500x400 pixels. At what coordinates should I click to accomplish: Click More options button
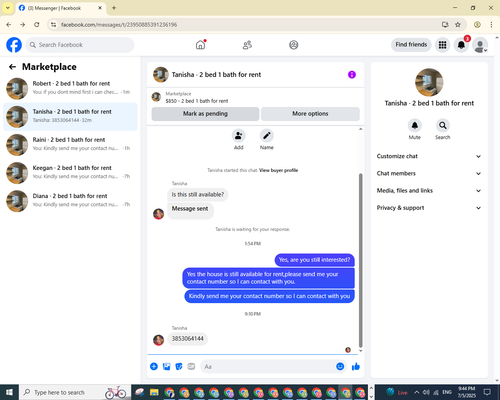(310, 114)
